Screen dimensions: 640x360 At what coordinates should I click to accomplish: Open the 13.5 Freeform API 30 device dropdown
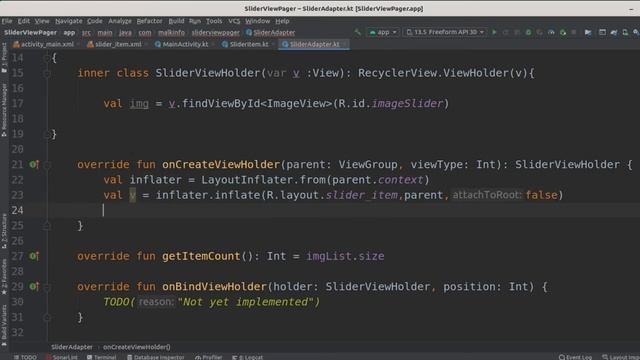445,32
